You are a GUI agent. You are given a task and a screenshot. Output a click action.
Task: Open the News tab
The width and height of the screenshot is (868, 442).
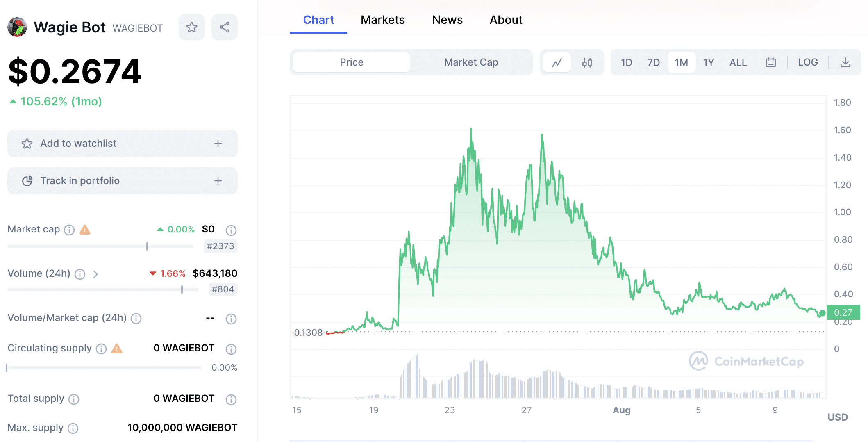pyautogui.click(x=447, y=20)
